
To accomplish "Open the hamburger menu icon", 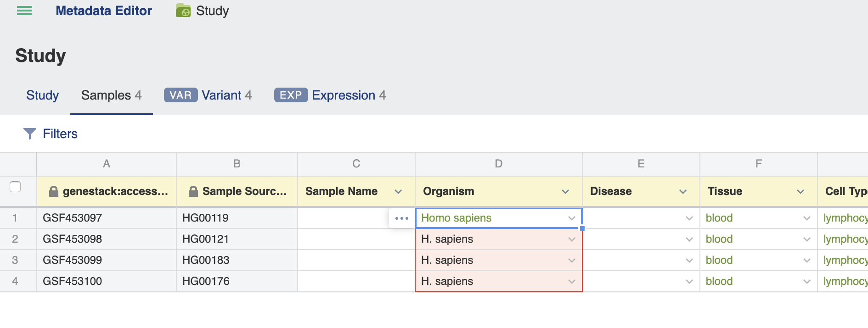I will 24,11.
